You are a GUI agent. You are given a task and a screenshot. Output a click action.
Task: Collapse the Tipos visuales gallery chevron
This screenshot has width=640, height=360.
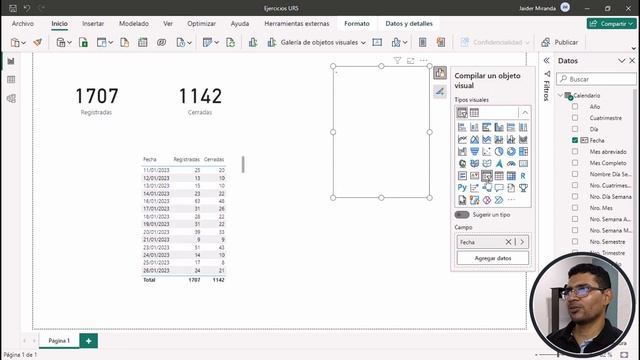tap(525, 113)
